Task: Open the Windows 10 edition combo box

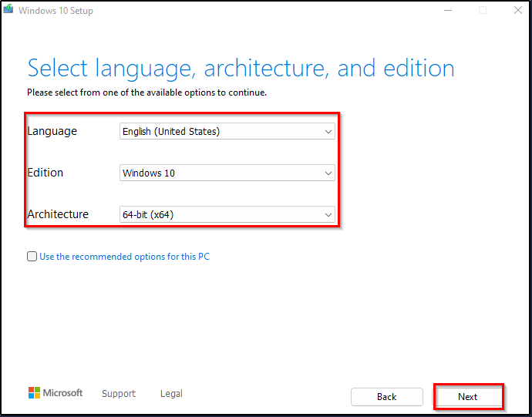Action: 227,173
